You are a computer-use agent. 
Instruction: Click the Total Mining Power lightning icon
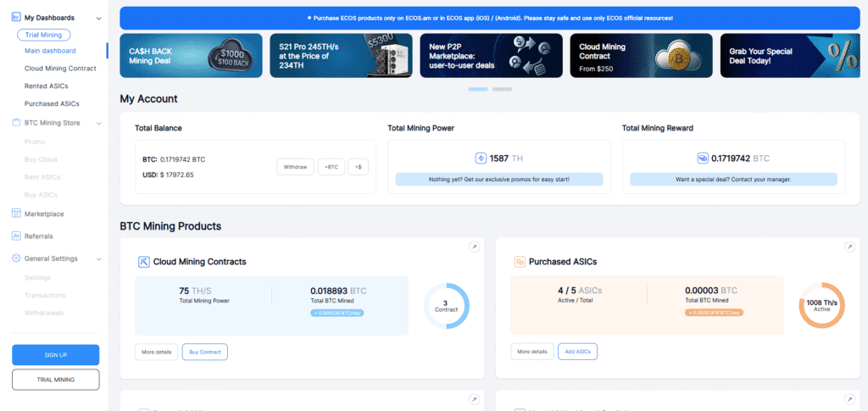click(481, 158)
